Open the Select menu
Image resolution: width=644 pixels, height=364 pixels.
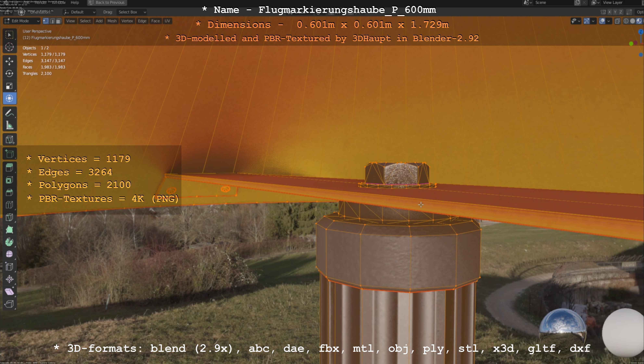click(85, 21)
